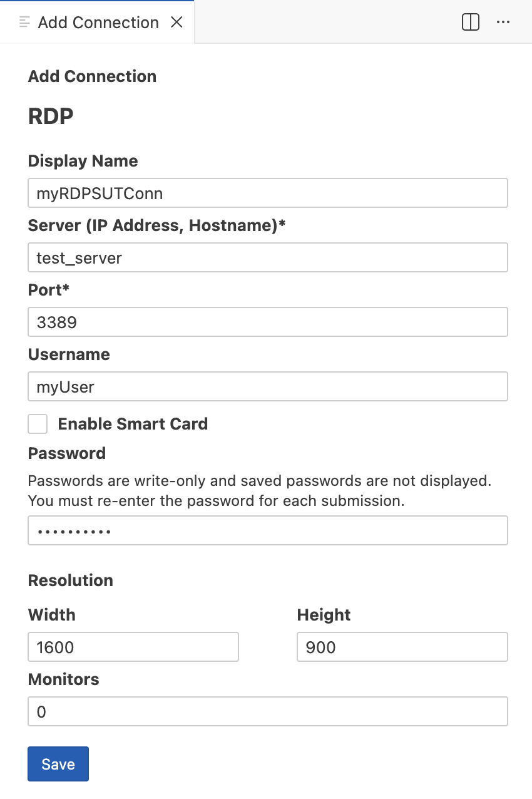Click the Add Connection page heading
Image resolution: width=532 pixels, height=799 pixels.
92,76
